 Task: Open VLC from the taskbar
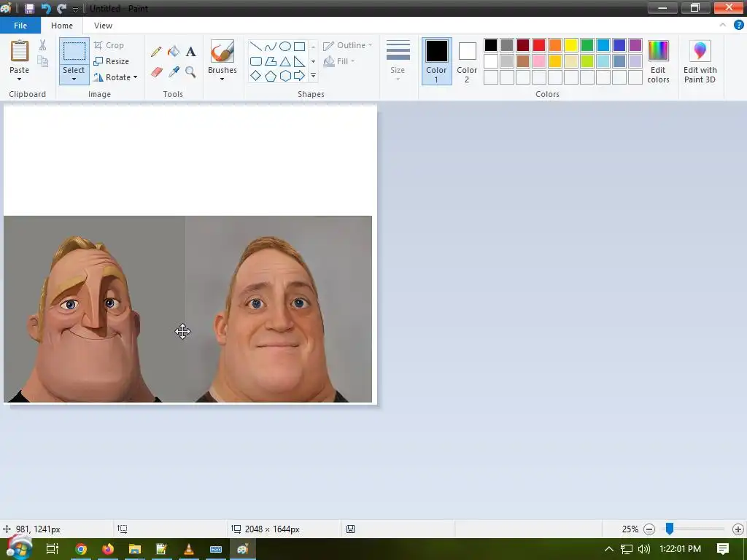pyautogui.click(x=189, y=549)
